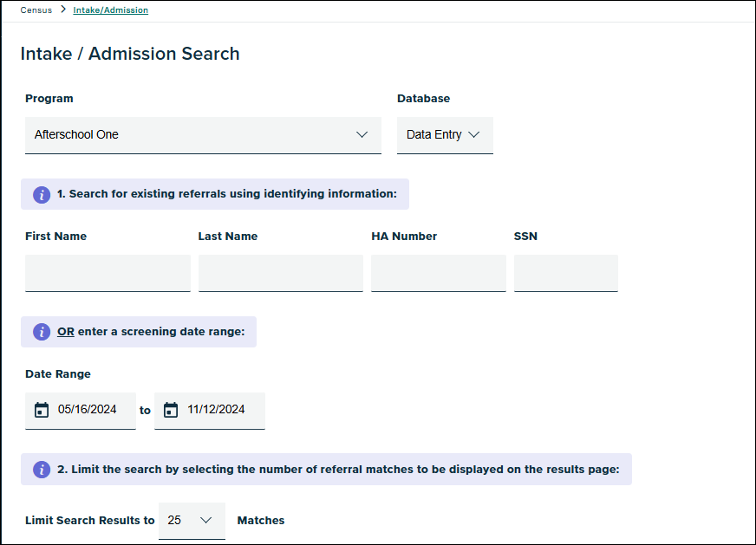
Task: Focus the First Name input field
Action: pyautogui.click(x=108, y=273)
